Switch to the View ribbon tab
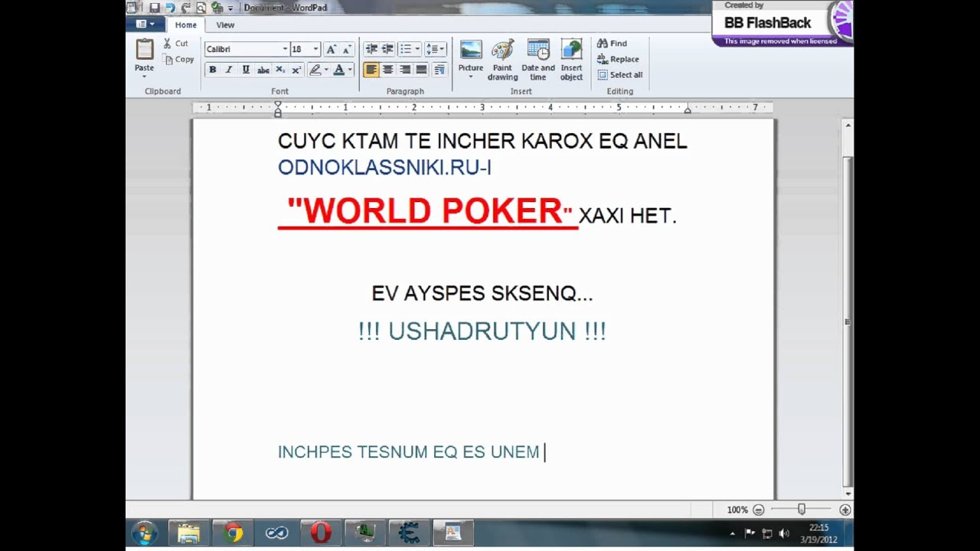This screenshot has height=551, width=980. [x=225, y=24]
